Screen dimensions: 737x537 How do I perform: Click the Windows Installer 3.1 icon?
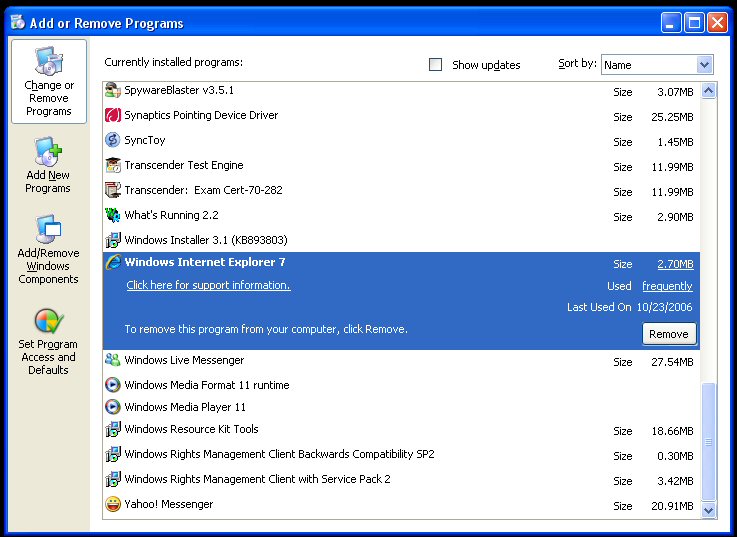click(113, 240)
